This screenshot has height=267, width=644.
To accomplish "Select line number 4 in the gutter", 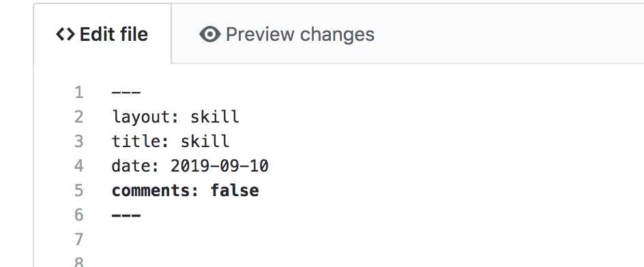I will pos(79,166).
